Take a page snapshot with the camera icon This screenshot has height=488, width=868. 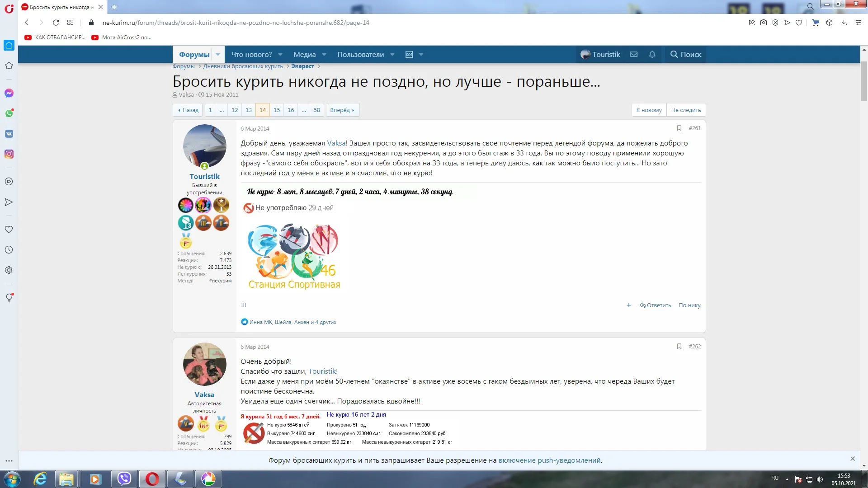pyautogui.click(x=764, y=23)
